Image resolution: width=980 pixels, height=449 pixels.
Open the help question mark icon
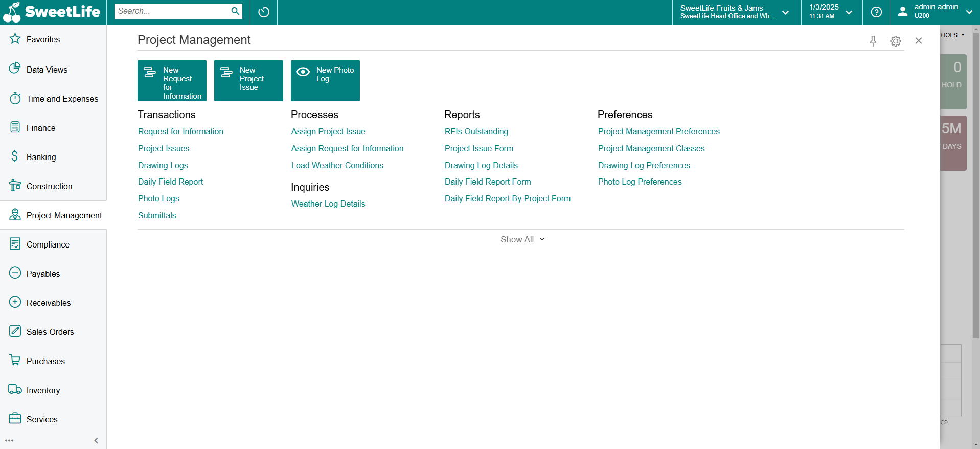click(876, 12)
